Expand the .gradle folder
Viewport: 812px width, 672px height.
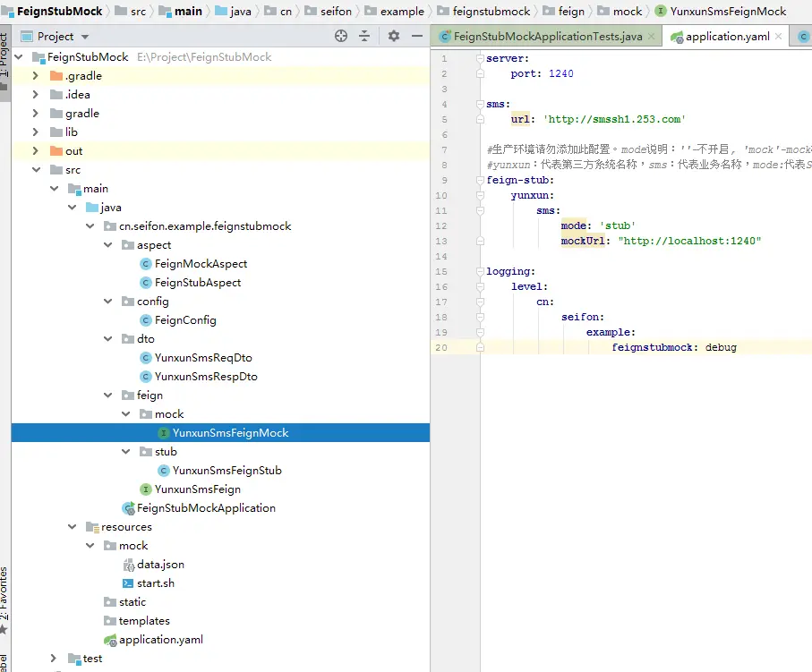(x=35, y=76)
